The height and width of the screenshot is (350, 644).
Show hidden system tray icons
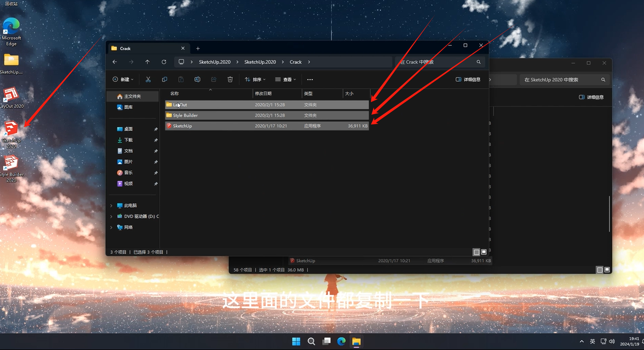click(x=582, y=341)
